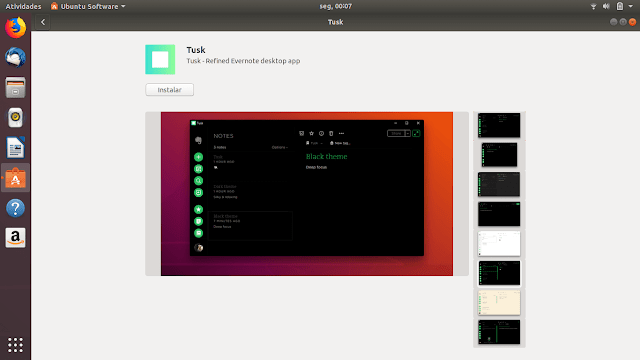Click the main Tusk screenshot preview
The image size is (640, 360).
point(307,194)
